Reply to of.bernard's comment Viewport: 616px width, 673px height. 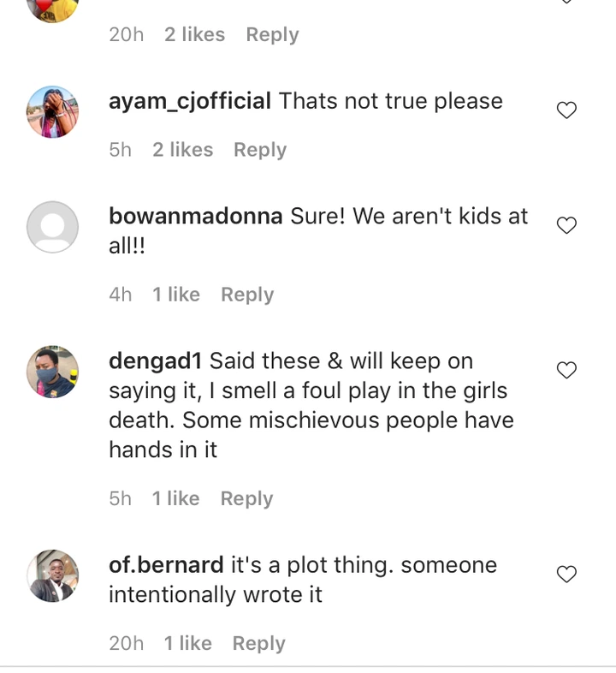click(258, 643)
